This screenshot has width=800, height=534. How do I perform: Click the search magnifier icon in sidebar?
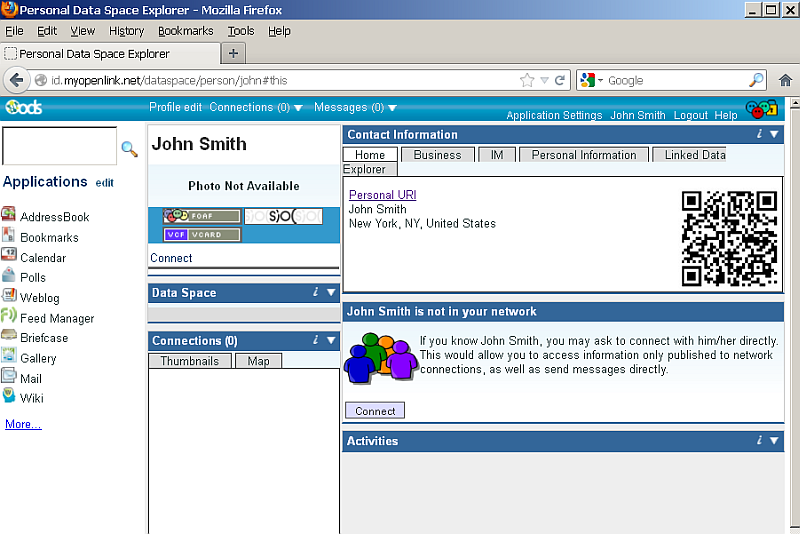point(129,149)
